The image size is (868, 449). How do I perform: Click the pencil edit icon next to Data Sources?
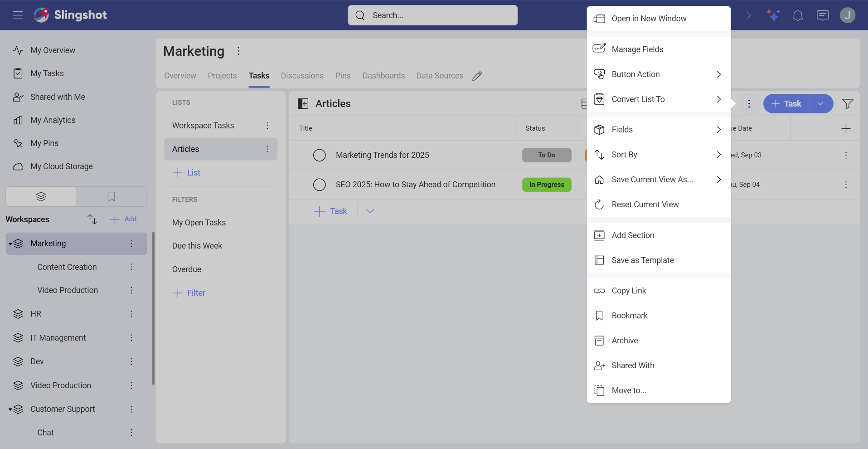[477, 76]
